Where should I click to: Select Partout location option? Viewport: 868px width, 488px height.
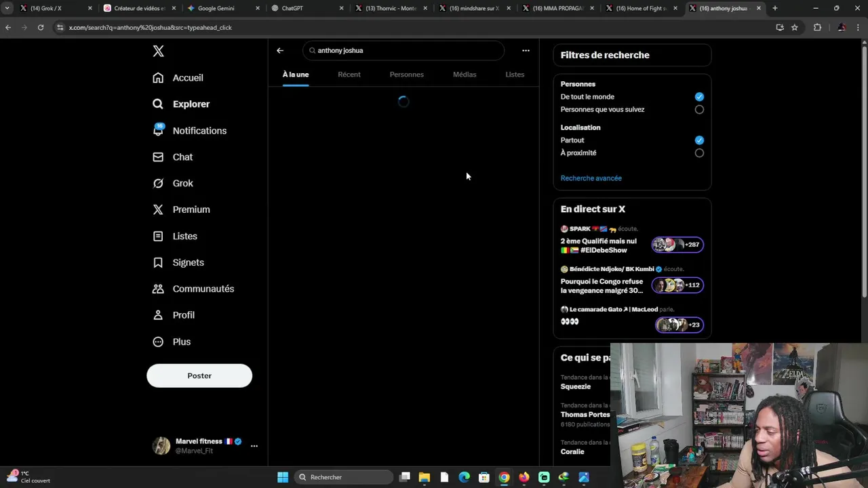699,140
